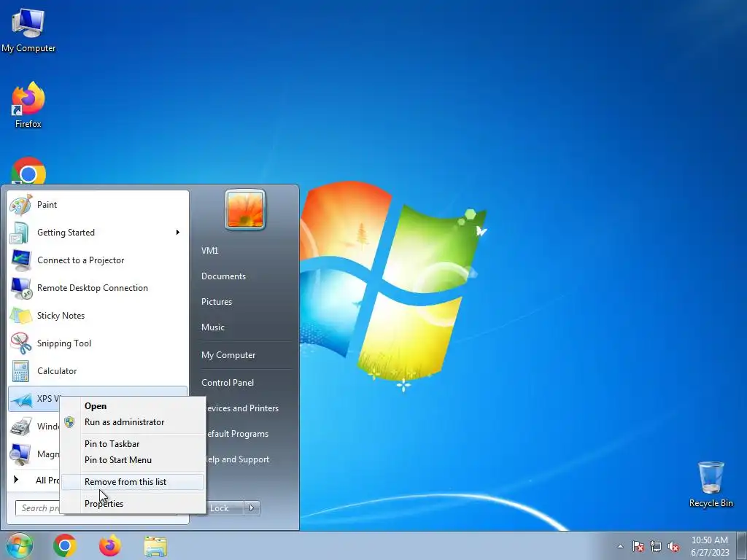The image size is (747, 560).
Task: Open Devices and Printers
Action: point(242,408)
